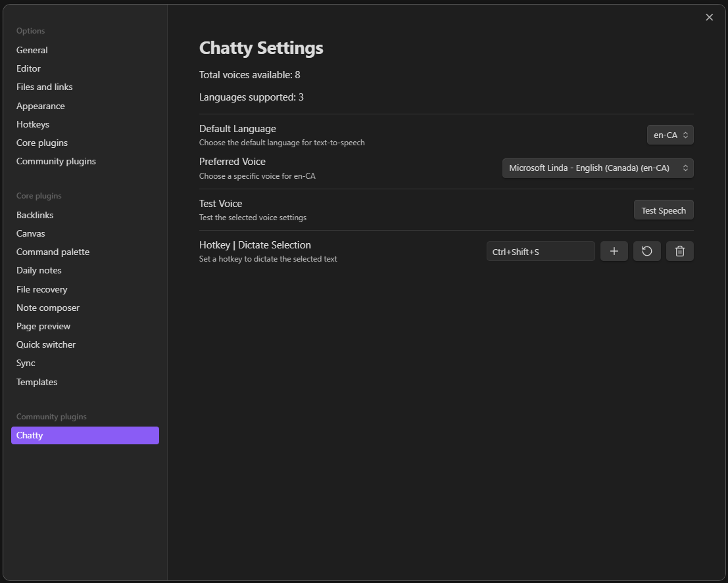Click 'Choose a specific voice for en-CA' text
This screenshot has height=583, width=728.
257,176
